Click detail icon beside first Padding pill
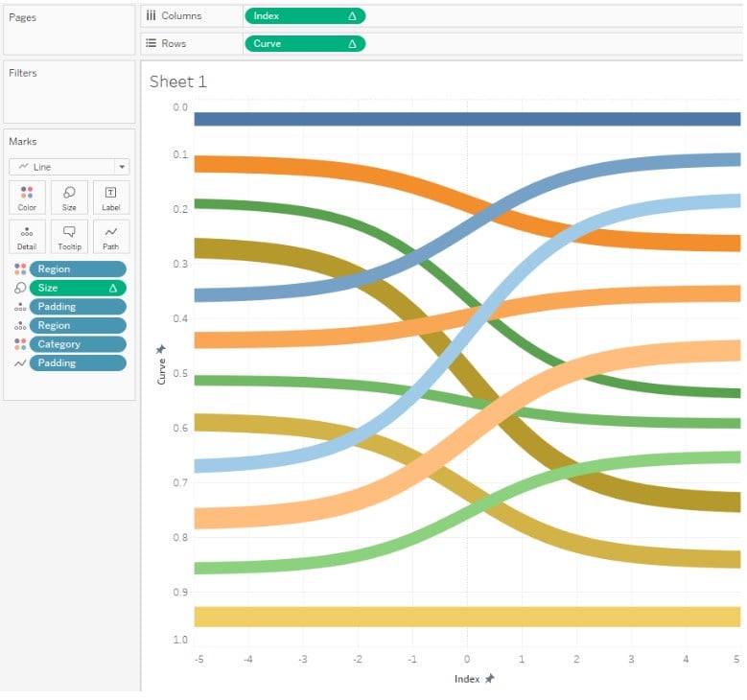 (20, 307)
